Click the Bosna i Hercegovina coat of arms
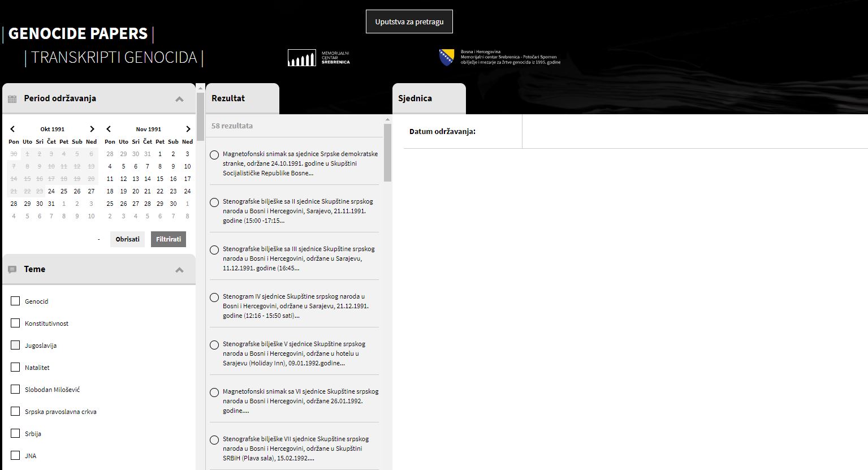 [446, 57]
